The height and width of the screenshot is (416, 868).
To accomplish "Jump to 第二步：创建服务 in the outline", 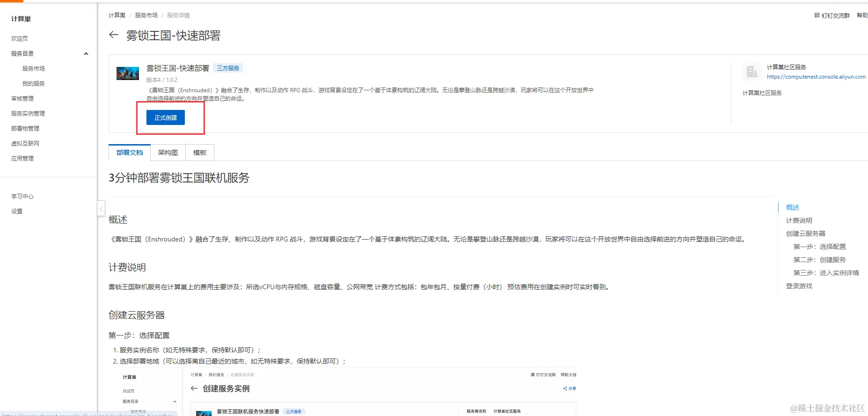I will (820, 260).
